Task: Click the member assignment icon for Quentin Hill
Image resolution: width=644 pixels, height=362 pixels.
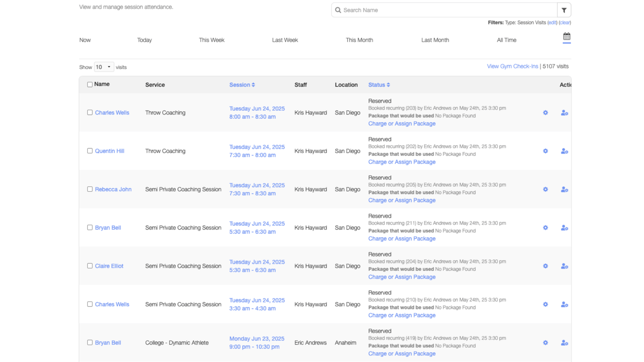Action: point(564,151)
